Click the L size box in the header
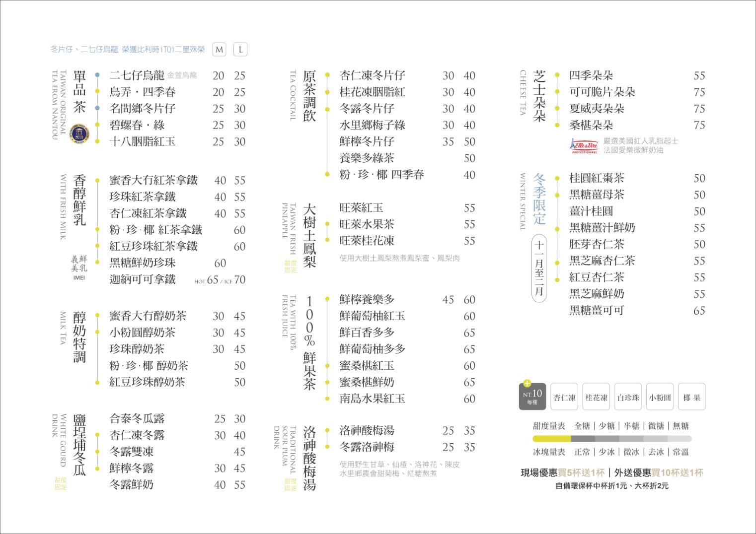 tap(240, 50)
